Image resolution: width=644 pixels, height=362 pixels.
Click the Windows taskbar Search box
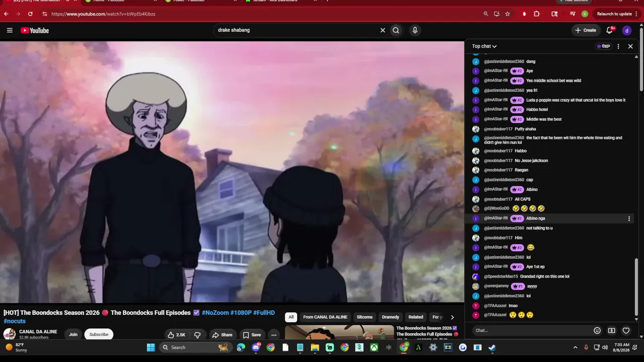click(x=195, y=347)
